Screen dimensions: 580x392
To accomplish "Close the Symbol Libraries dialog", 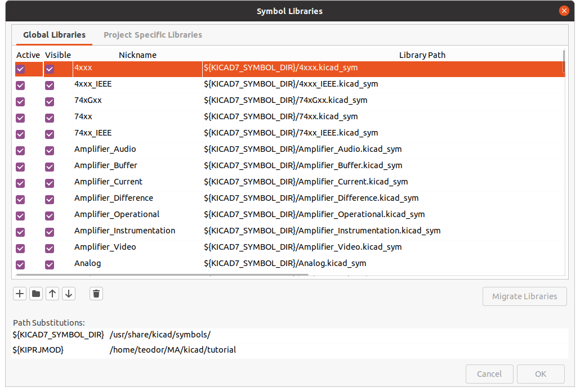I will point(564,11).
